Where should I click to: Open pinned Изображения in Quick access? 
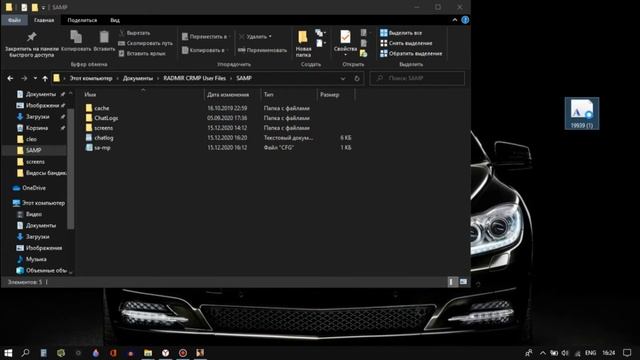(x=42, y=105)
